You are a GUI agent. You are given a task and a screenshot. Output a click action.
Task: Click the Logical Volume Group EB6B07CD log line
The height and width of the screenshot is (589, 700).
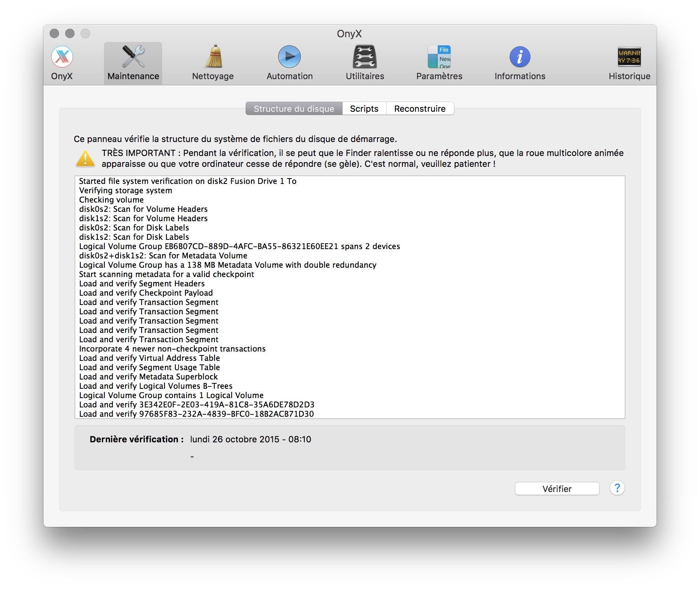point(239,246)
